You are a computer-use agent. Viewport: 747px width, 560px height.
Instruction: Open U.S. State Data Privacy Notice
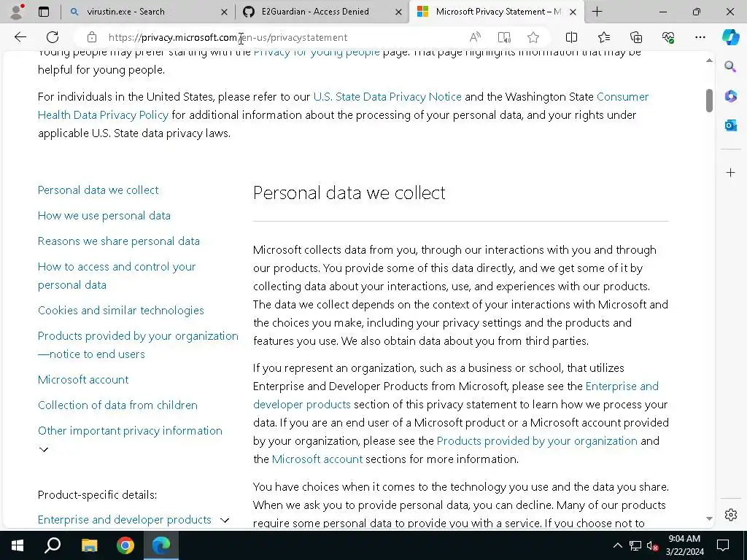(387, 97)
